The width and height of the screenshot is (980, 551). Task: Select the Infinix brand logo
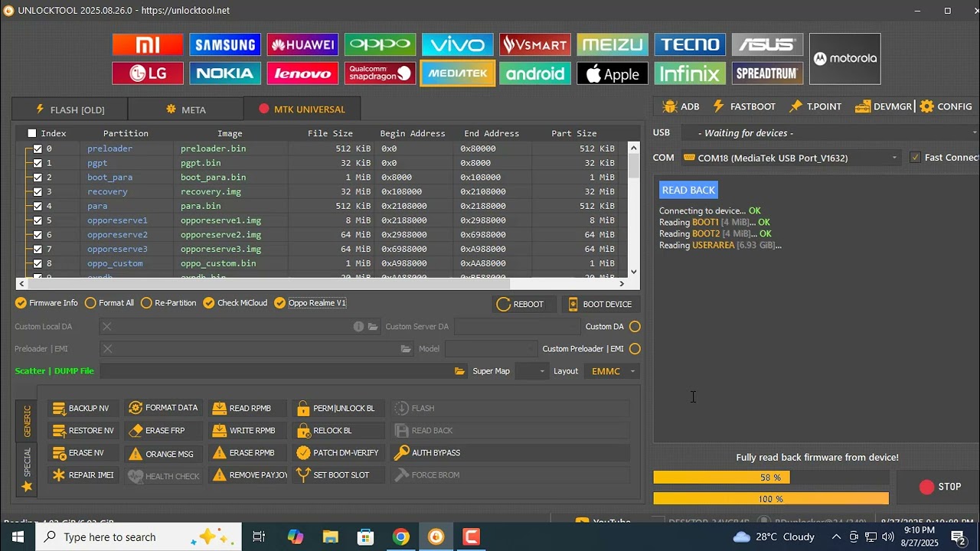(x=690, y=73)
